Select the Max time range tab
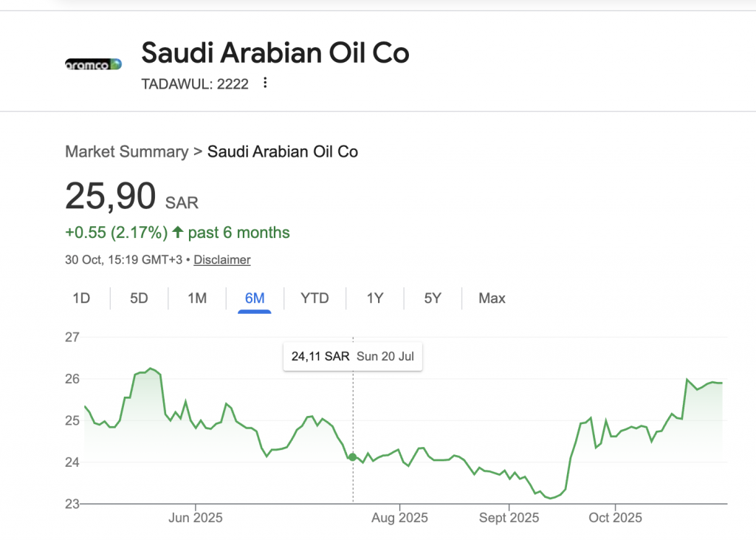 click(x=492, y=298)
